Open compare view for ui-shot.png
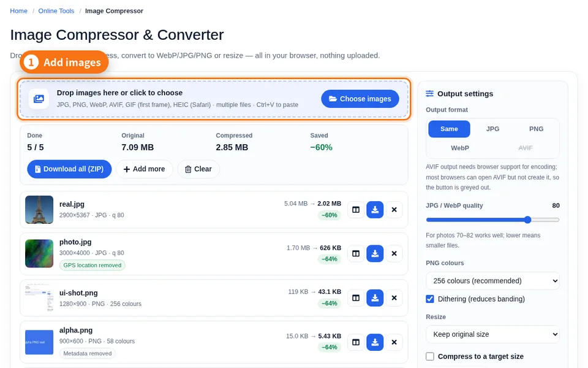588x368 pixels. [x=356, y=298]
